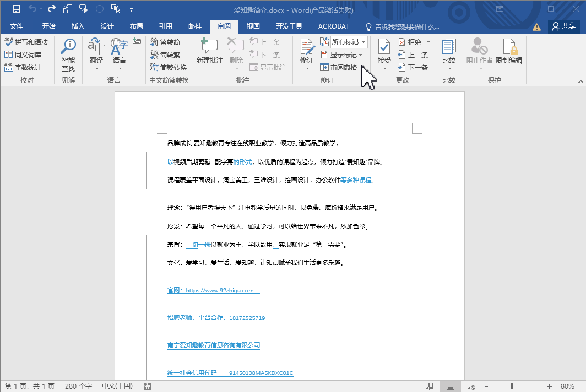Click the 统一社会信用代码 line

click(x=230, y=373)
